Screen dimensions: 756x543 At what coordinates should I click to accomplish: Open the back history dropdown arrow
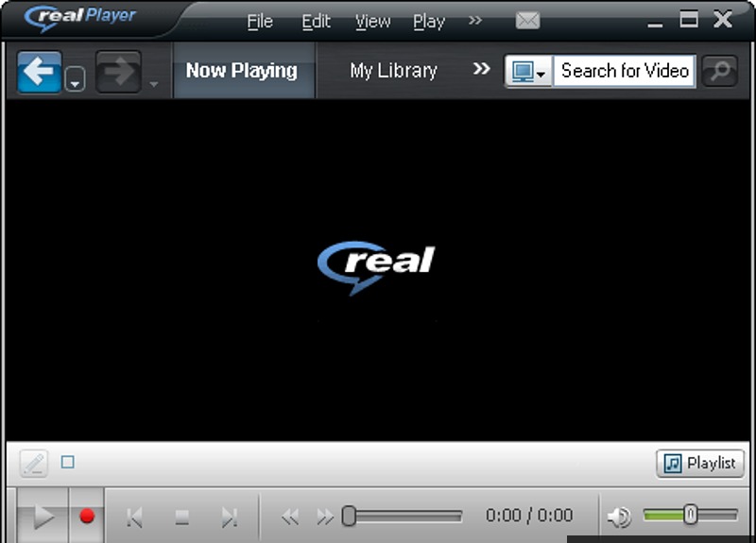pyautogui.click(x=75, y=79)
